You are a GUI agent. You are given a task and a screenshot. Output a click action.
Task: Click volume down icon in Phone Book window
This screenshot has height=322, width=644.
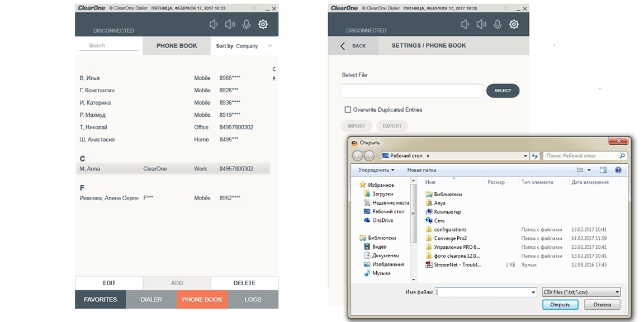coord(213,25)
